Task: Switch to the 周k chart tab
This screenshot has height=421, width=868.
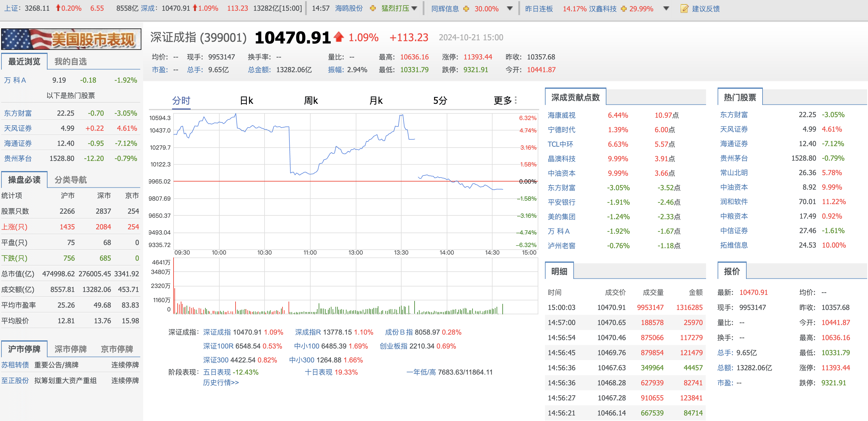Action: coord(311,100)
